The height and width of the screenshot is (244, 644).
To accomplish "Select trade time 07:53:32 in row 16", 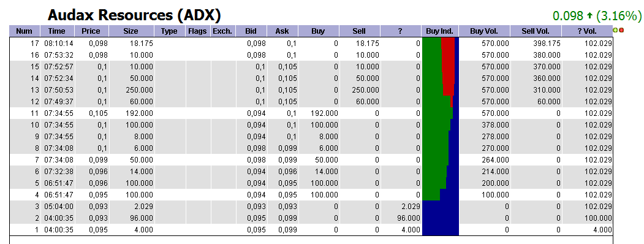I will tap(59, 55).
